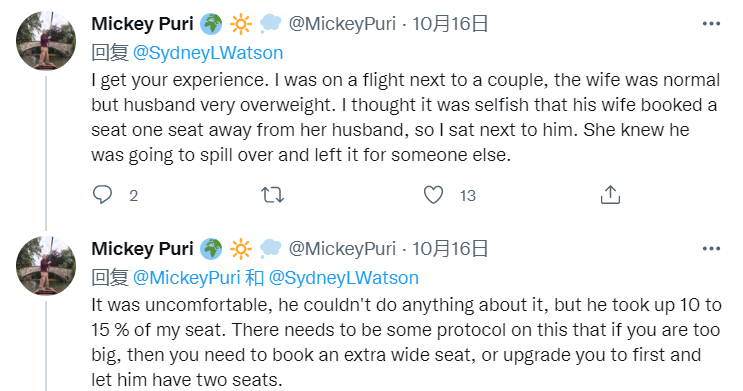
Task: Click the @MickeyPuri handle on the first tweet
Action: tap(342, 24)
